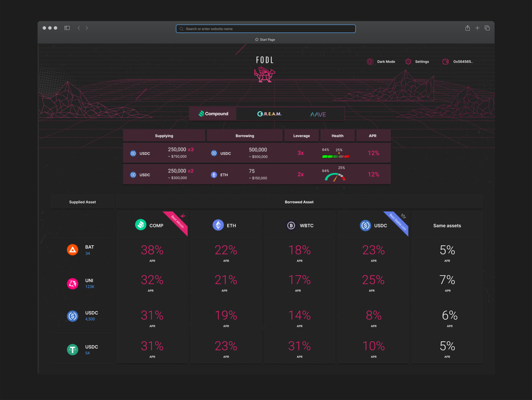The width and height of the screenshot is (532, 400).
Task: Click the WBTC bitcoin icon
Action: coord(291,225)
